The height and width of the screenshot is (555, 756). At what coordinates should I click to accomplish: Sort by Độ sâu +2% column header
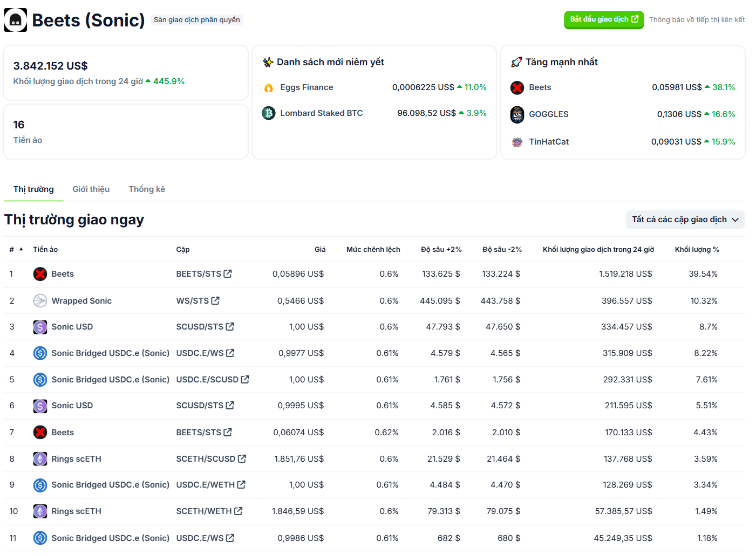point(441,249)
